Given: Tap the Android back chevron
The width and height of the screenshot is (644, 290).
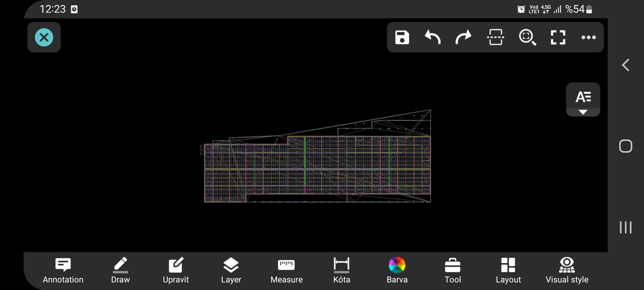Looking at the screenshot, I should point(625,65).
